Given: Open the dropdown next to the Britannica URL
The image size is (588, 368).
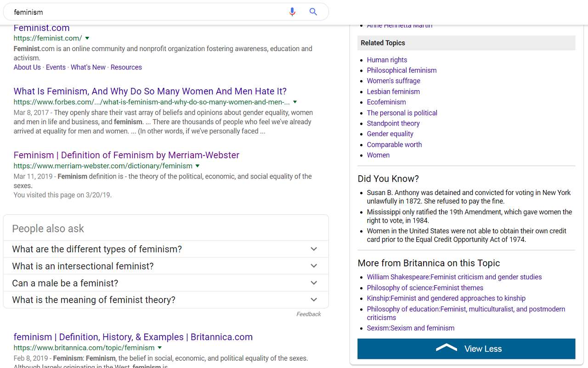Looking at the screenshot, I should pyautogui.click(x=159, y=348).
